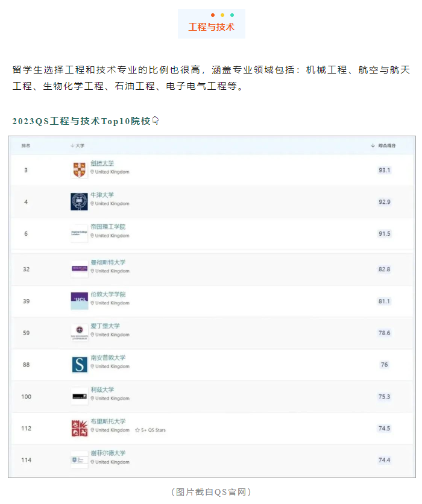Click United Kingdom under 利兹大学
This screenshot has width=422, height=504.
click(113, 398)
